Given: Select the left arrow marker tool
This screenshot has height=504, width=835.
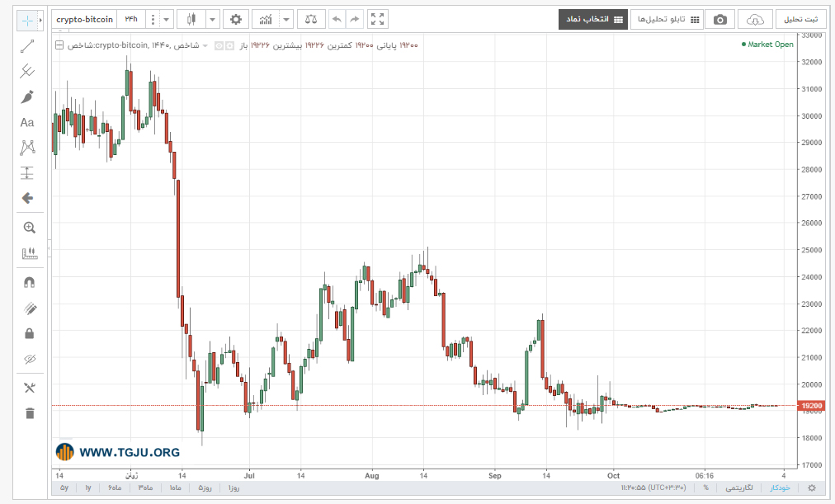Looking at the screenshot, I should coord(27,198).
